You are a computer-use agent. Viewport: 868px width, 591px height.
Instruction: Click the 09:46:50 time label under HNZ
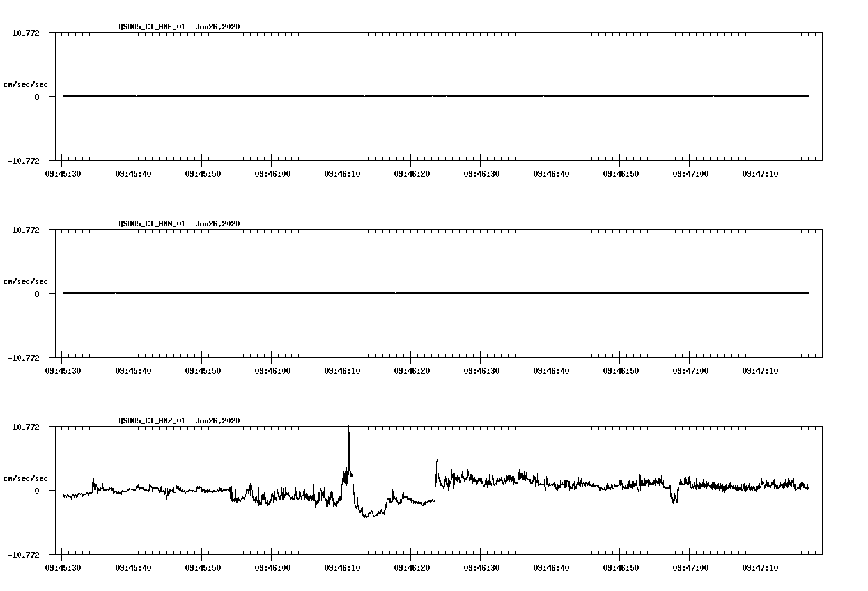[x=620, y=567]
